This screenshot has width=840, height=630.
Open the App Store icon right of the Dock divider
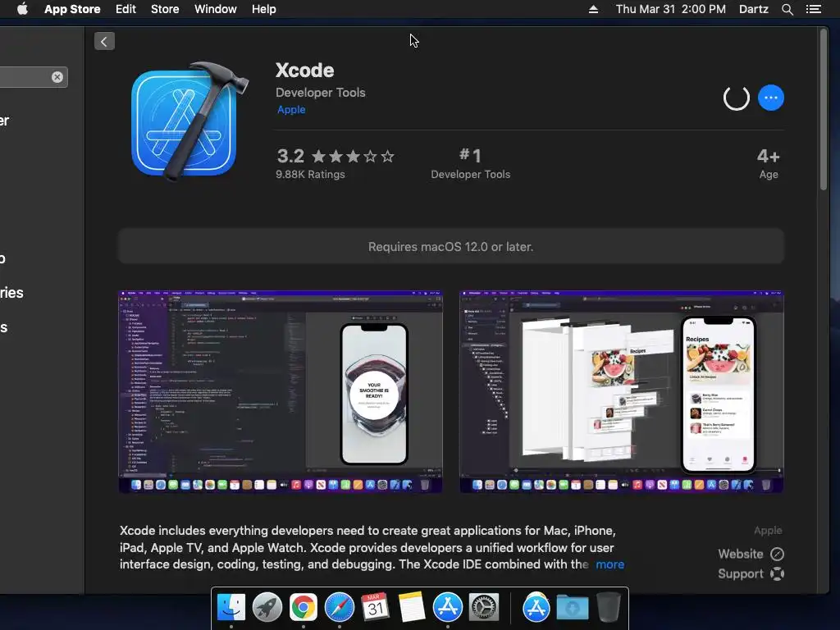[x=536, y=608]
